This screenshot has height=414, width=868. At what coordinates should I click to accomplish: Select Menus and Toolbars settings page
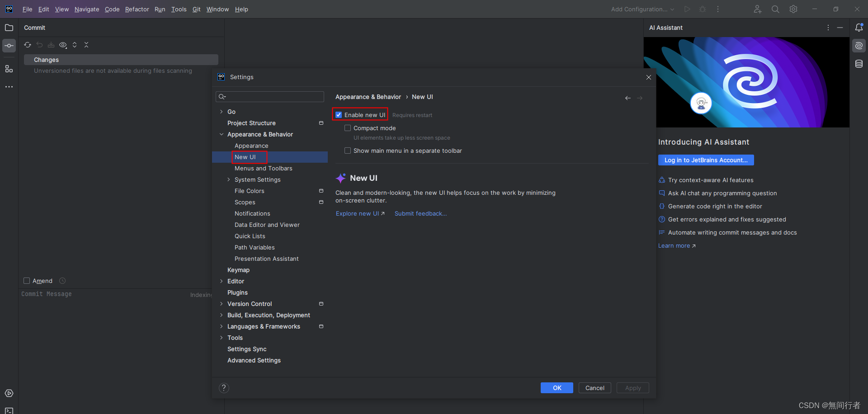point(263,168)
